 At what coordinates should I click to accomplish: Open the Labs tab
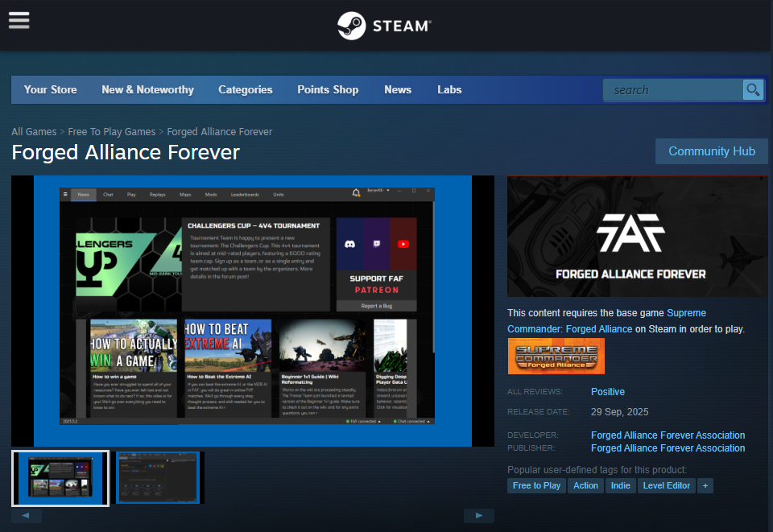pos(449,89)
